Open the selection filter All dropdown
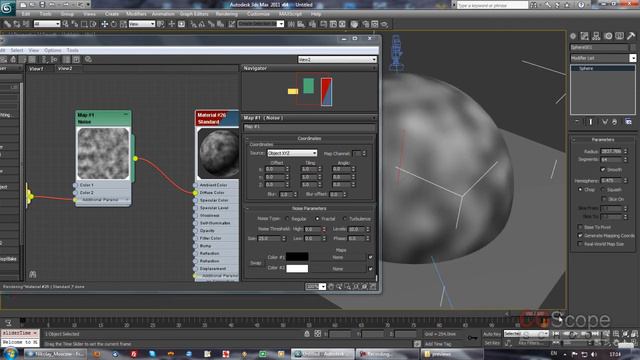The width and height of the screenshot is (640, 360). (x=47, y=24)
